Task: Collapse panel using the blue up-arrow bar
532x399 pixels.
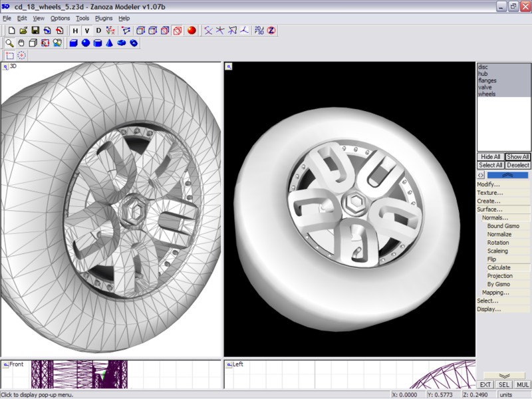Action: 507,176
